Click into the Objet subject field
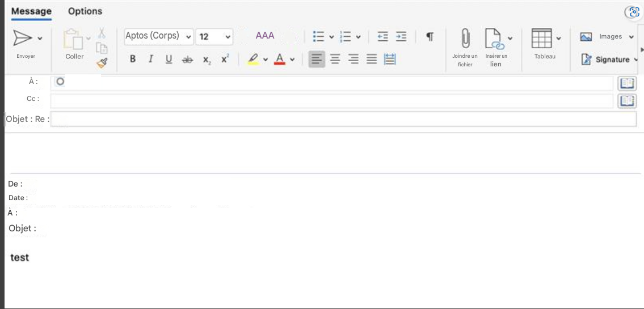The width and height of the screenshot is (644, 309). click(x=343, y=119)
